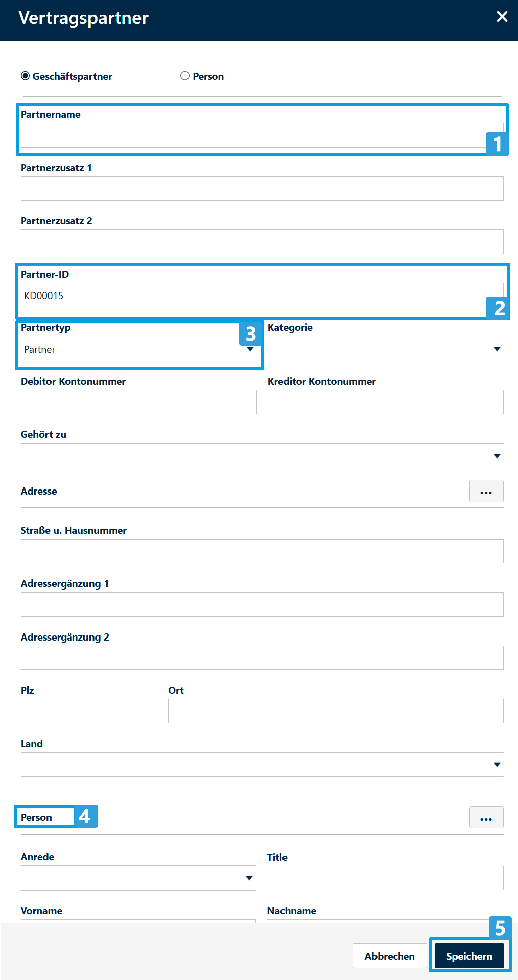
Task: Click the Partnername text field
Action: [x=253, y=135]
